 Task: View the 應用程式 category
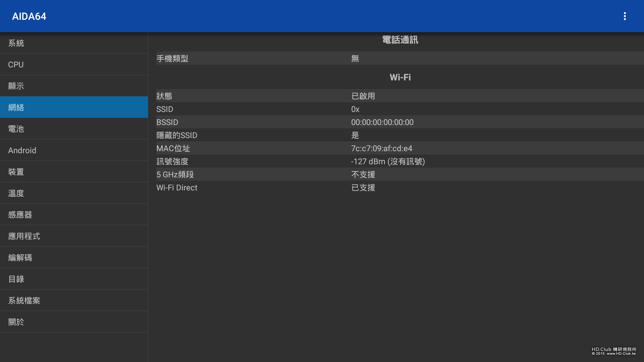tap(74, 236)
